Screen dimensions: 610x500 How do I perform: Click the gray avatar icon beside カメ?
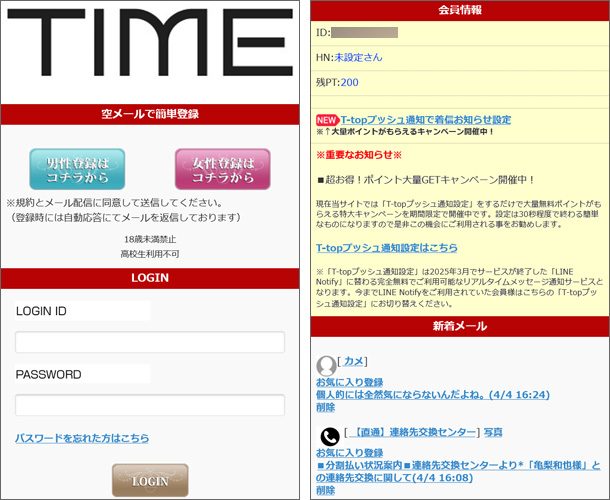pyautogui.click(x=326, y=365)
